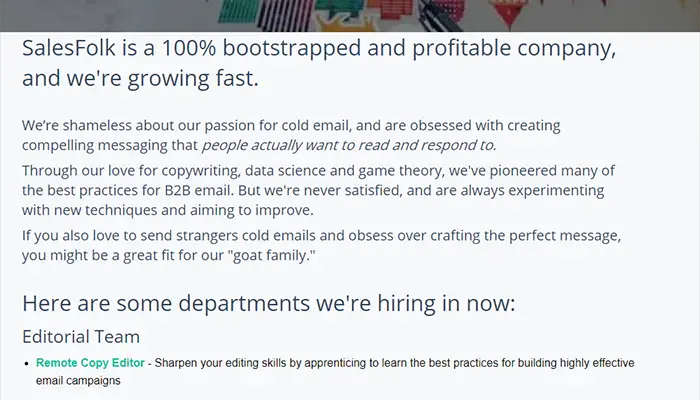
Task: Click the "SalesFolk is a 100% bootstrapped" heading
Action: click(319, 48)
